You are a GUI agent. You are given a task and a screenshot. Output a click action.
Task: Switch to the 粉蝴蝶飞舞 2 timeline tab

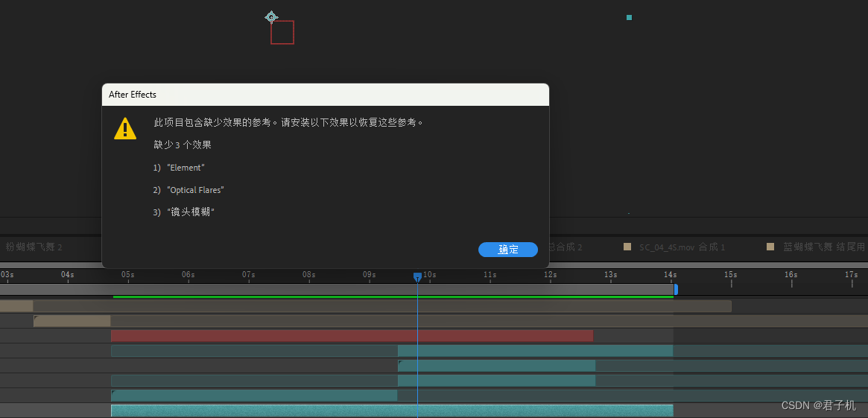pos(34,247)
